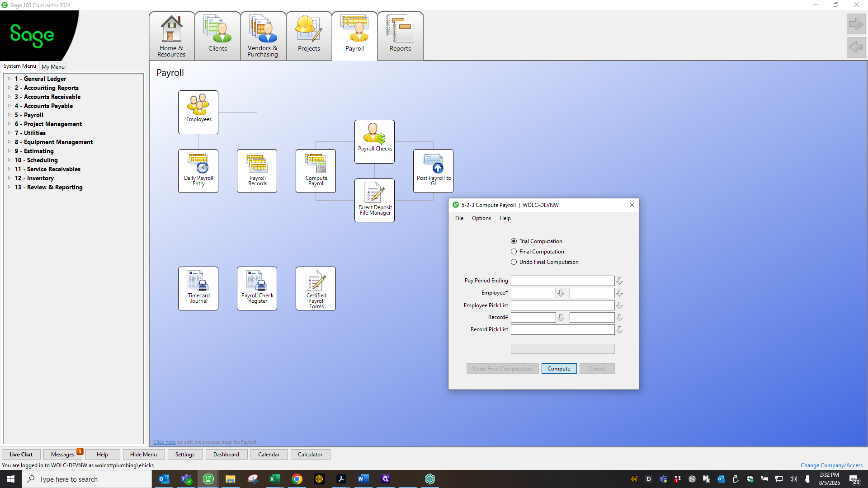
Task: Open Microsoft Teams from the taskbar
Action: 186,479
